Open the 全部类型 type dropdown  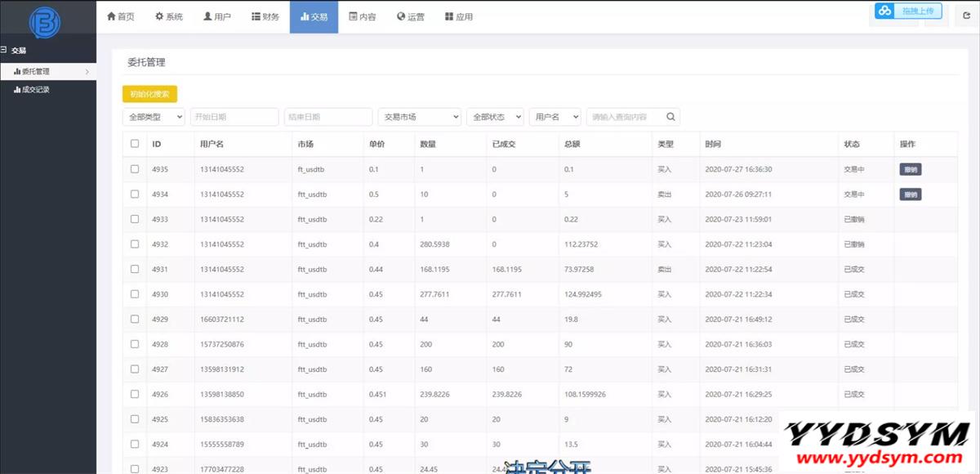coord(154,117)
